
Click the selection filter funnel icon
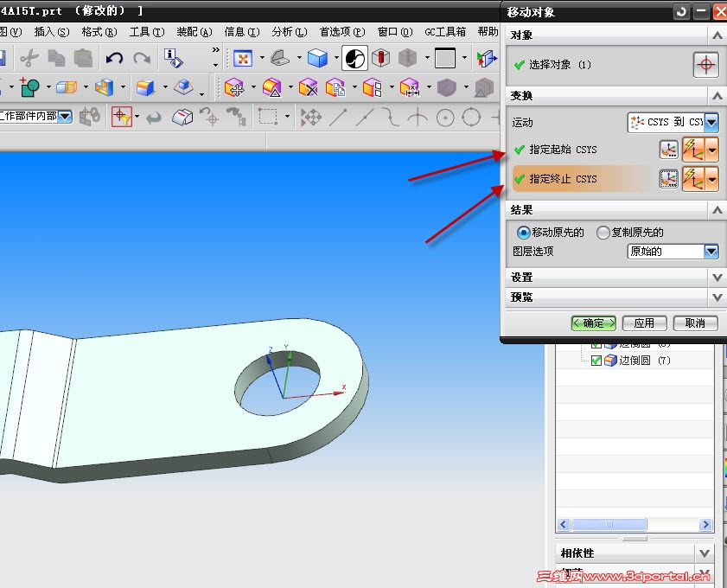(122, 117)
